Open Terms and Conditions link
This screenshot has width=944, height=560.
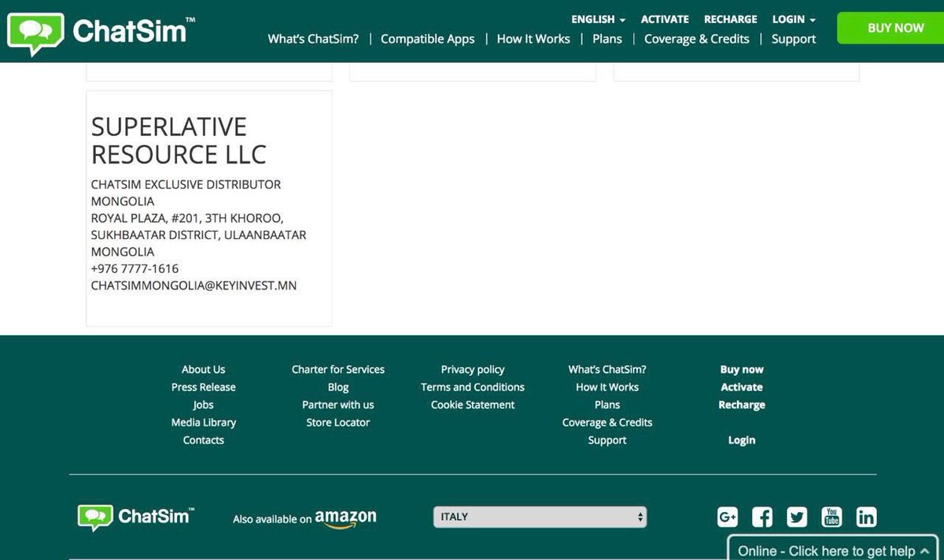(x=473, y=387)
